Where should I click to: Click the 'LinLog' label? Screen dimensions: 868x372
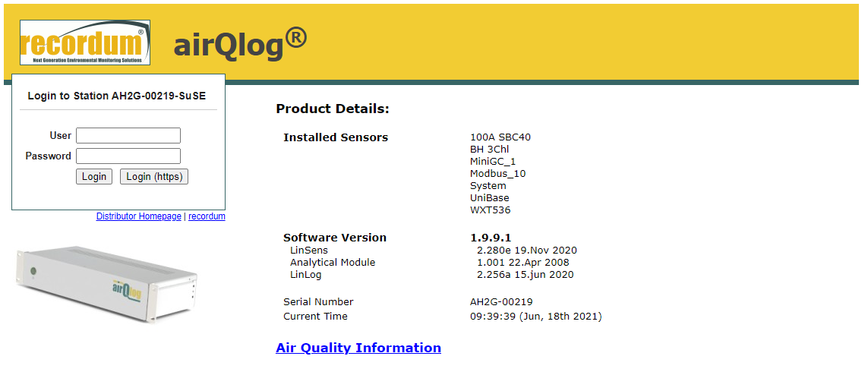(305, 275)
